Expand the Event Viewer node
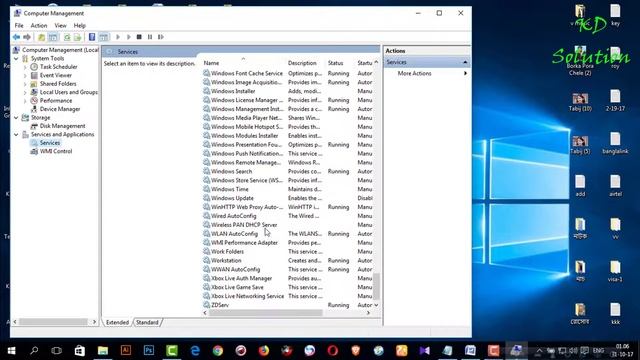The height and width of the screenshot is (360, 640). (x=25, y=76)
